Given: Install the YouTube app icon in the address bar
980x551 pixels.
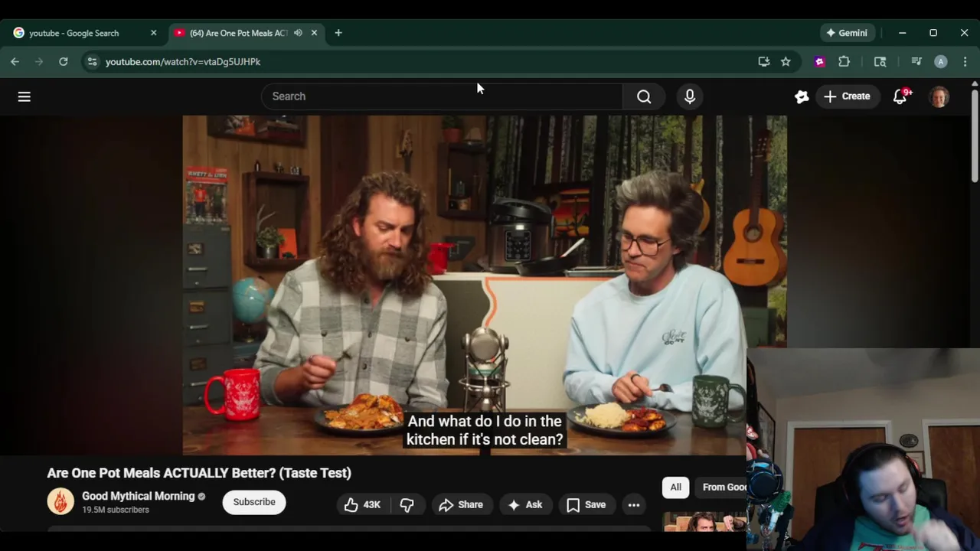Looking at the screenshot, I should (x=764, y=61).
